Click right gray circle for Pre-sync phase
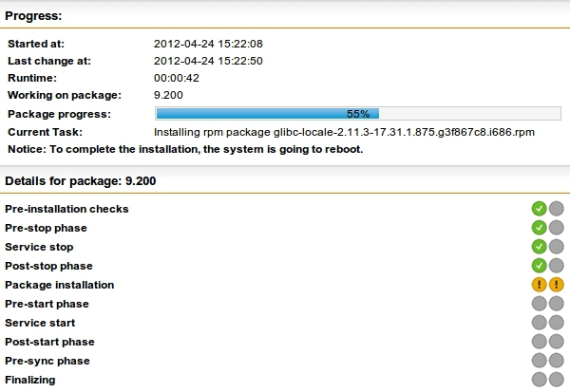This screenshot has height=392, width=570. 556,361
